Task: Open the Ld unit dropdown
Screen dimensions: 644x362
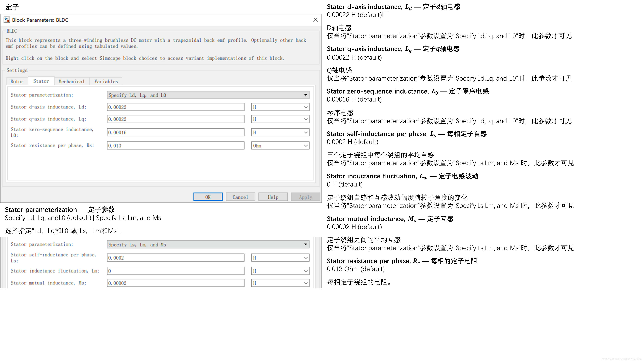Action: click(280, 107)
